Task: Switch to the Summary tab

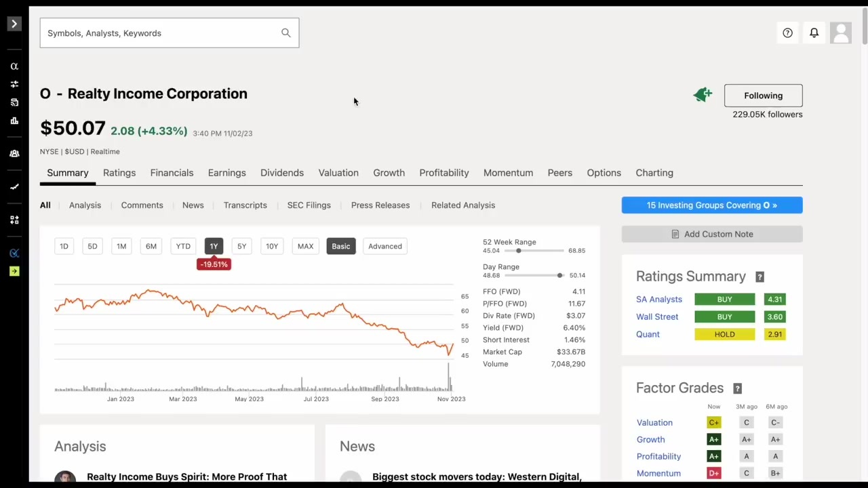Action: click(68, 173)
